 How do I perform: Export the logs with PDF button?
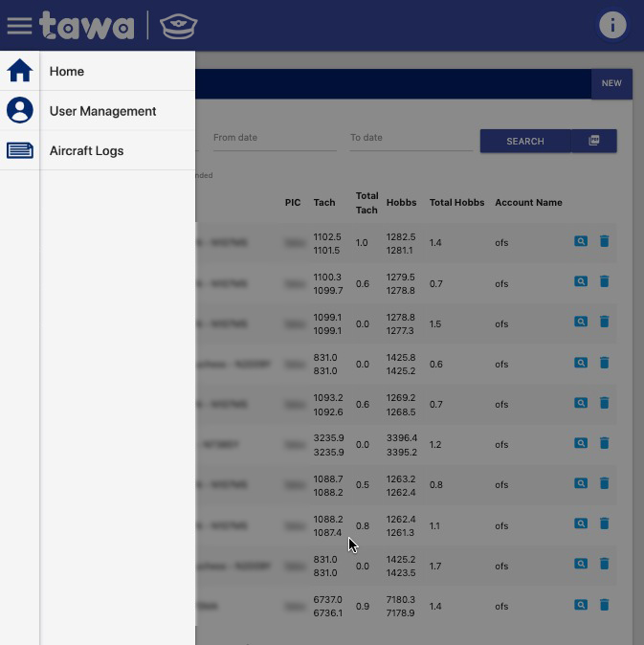point(594,141)
